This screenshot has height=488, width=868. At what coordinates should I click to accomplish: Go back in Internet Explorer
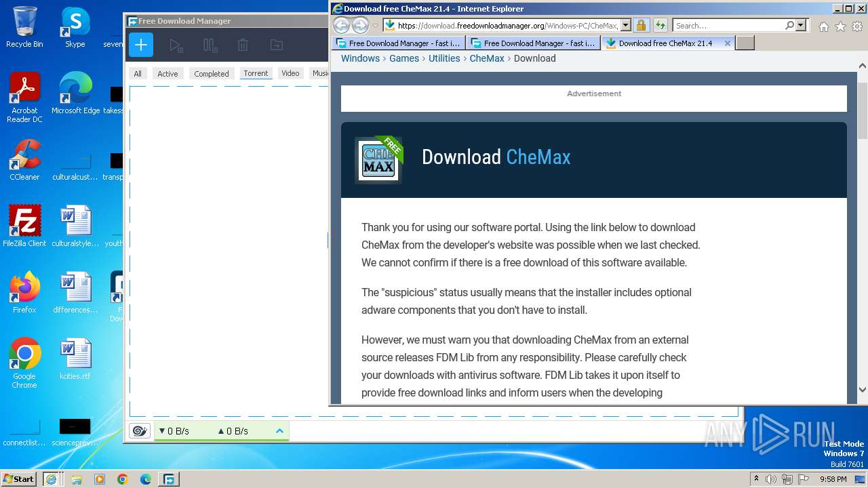pos(341,26)
